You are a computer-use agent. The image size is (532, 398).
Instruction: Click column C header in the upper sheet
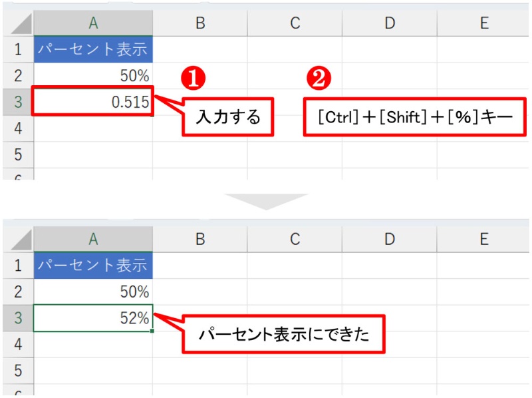[x=294, y=22]
